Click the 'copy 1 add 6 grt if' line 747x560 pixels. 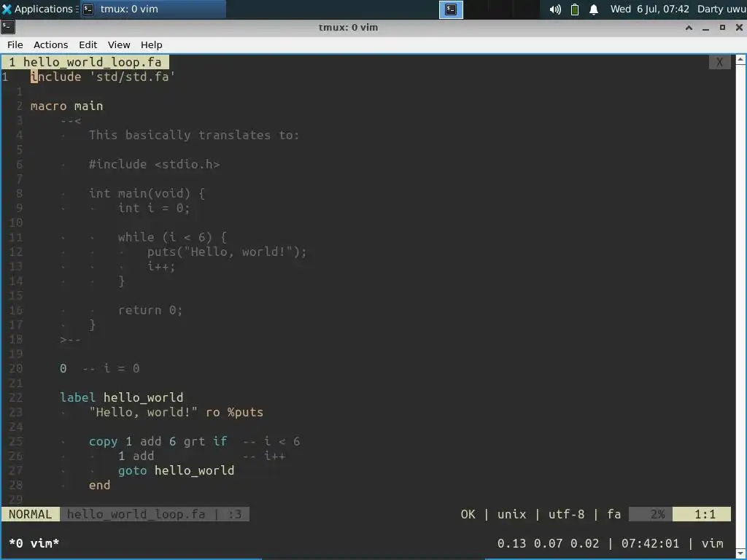click(x=158, y=441)
